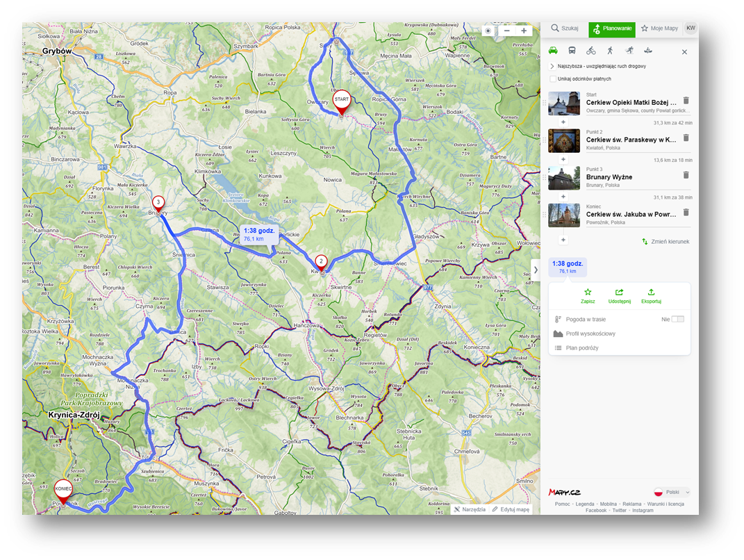Add a stop after the Start waypoint

click(x=563, y=122)
